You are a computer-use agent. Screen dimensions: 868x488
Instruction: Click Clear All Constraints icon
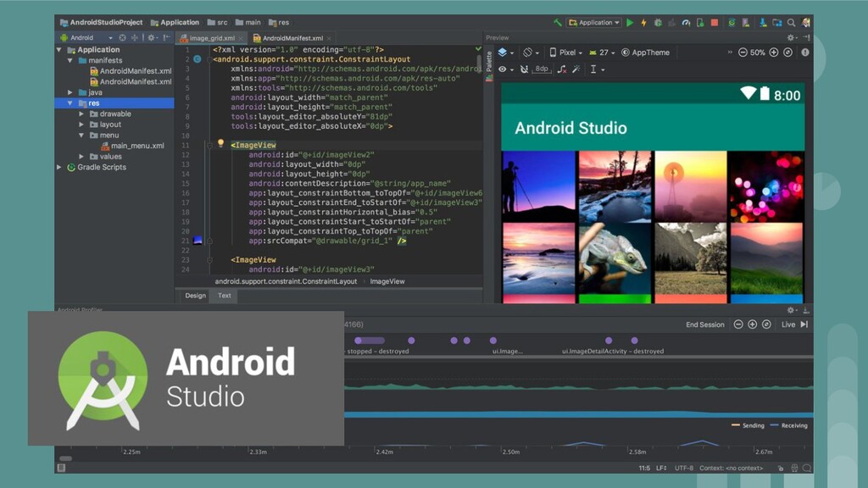tap(562, 69)
